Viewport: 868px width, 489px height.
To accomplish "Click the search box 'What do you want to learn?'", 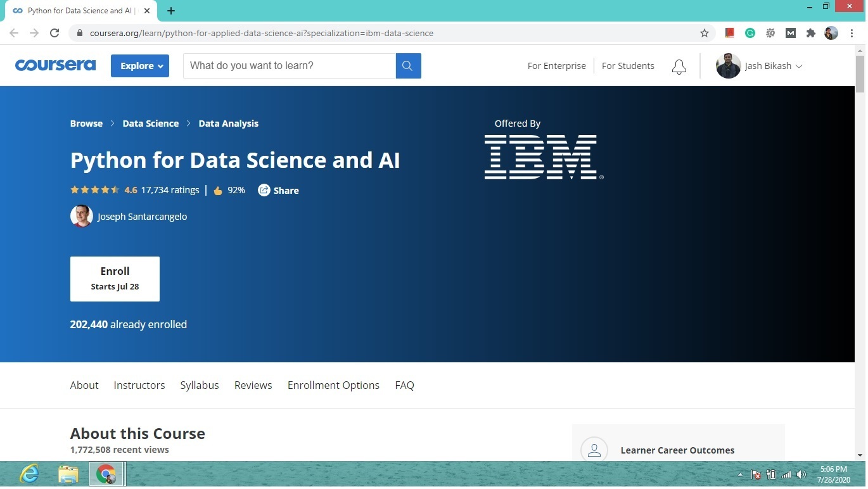I will (x=290, y=66).
